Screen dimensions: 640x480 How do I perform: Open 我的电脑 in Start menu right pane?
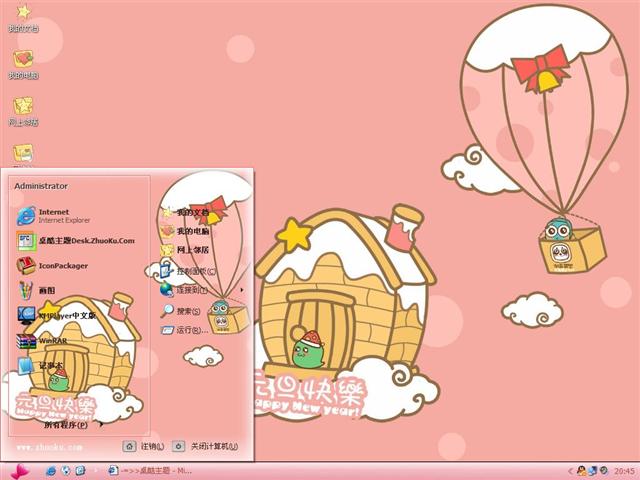[x=184, y=231]
